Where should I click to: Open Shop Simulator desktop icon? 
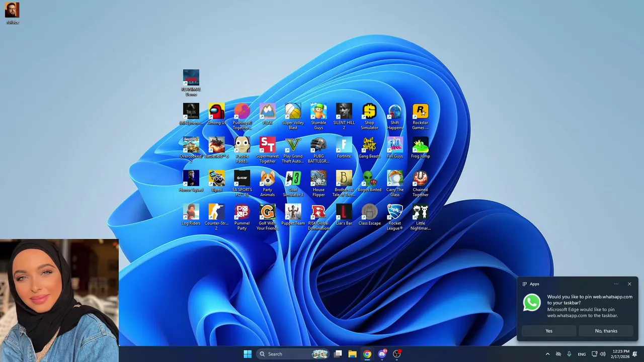coord(370,117)
